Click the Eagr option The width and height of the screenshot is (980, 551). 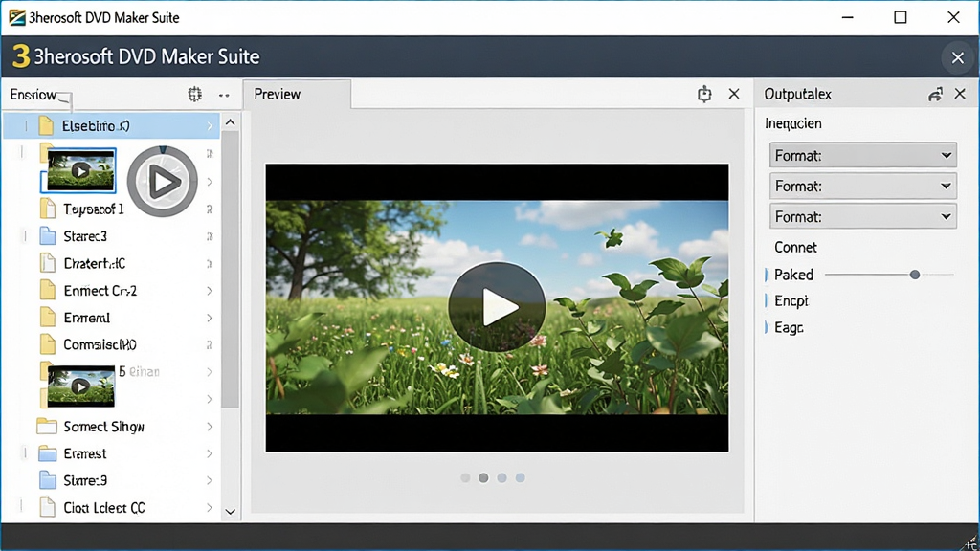point(789,327)
